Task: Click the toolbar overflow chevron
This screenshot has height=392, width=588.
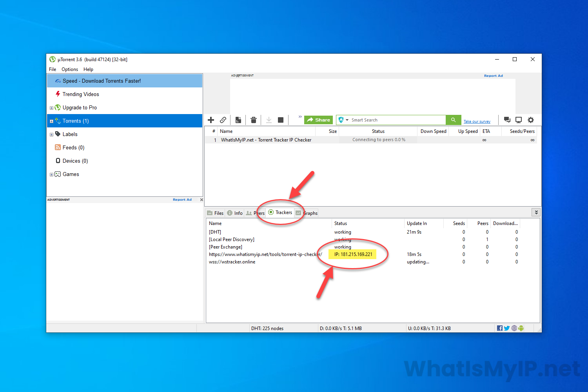Action: pos(300,117)
